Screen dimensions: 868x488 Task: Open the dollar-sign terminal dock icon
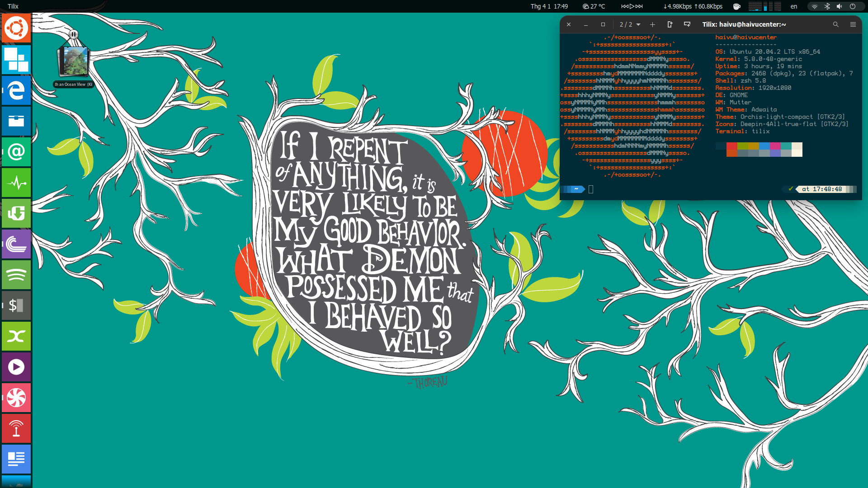16,305
